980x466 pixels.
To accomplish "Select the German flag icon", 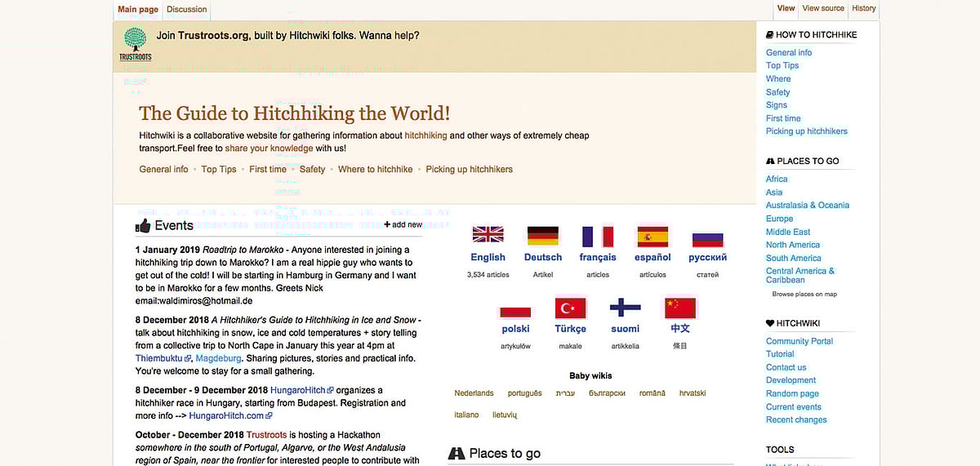I will pyautogui.click(x=543, y=236).
